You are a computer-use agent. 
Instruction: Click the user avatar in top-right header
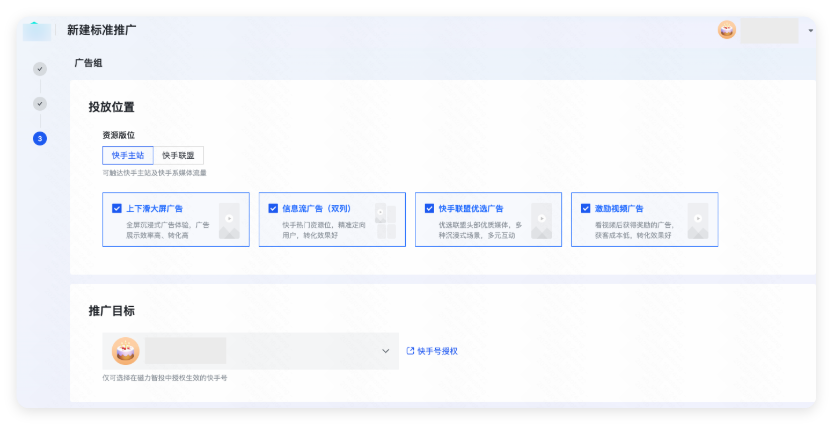point(727,30)
